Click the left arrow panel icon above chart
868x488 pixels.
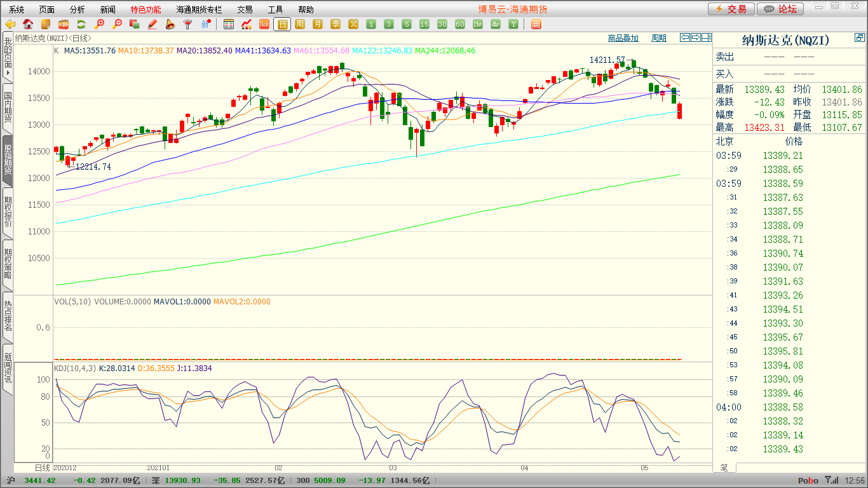(685, 37)
